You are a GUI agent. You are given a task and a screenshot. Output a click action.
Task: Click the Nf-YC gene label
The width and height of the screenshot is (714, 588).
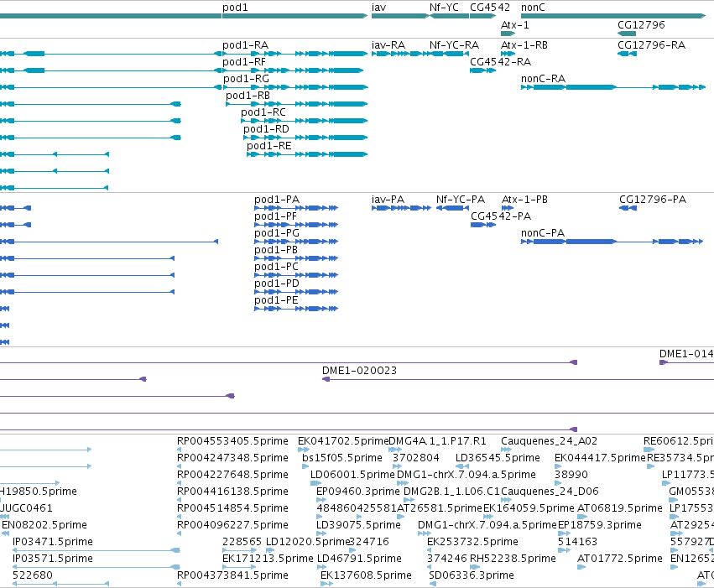click(444, 8)
